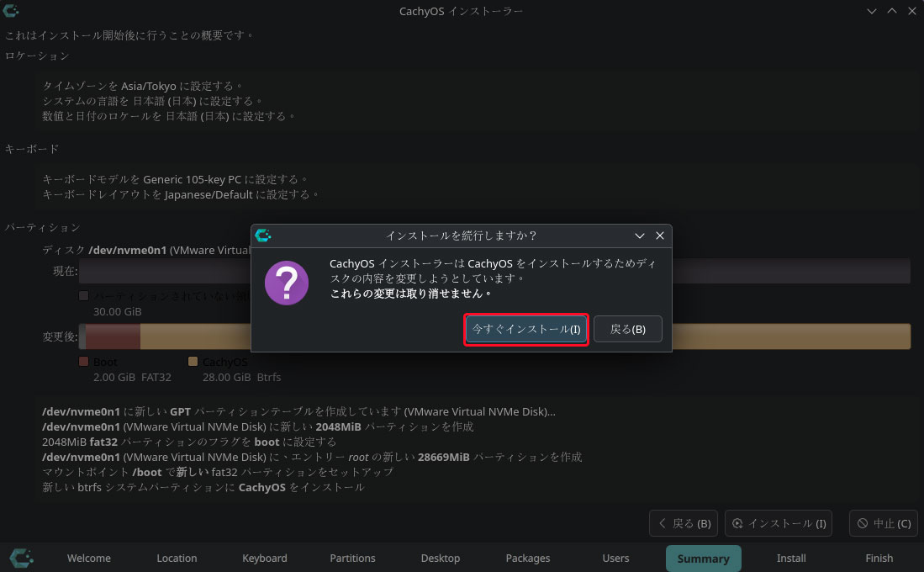Click the bottom インストール (I) button
The height and width of the screenshot is (572, 924).
point(779,524)
